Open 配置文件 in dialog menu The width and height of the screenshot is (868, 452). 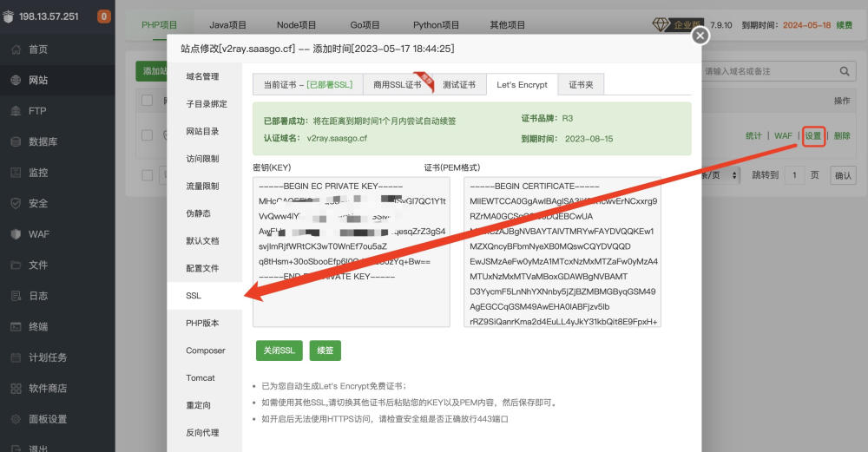click(x=204, y=268)
